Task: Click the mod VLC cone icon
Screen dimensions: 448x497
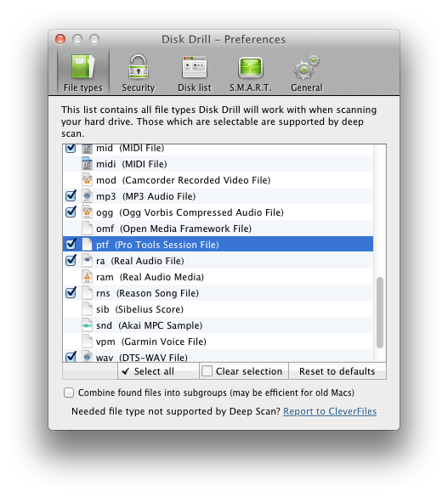Action: pos(87,180)
